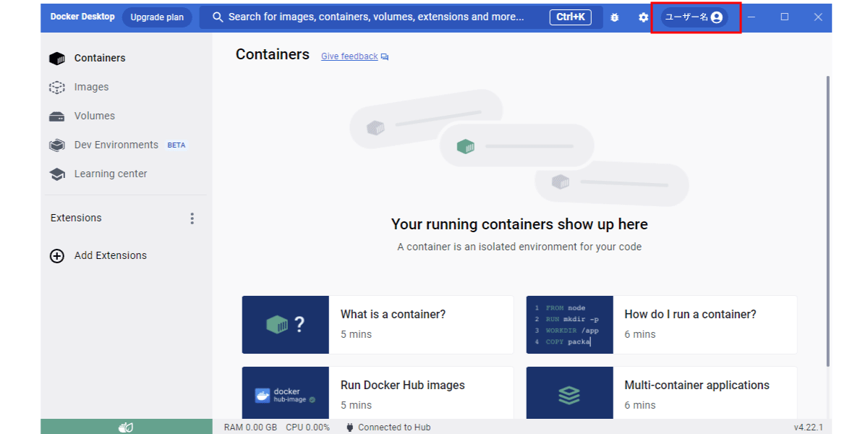Click the Containers page heading

point(273,54)
